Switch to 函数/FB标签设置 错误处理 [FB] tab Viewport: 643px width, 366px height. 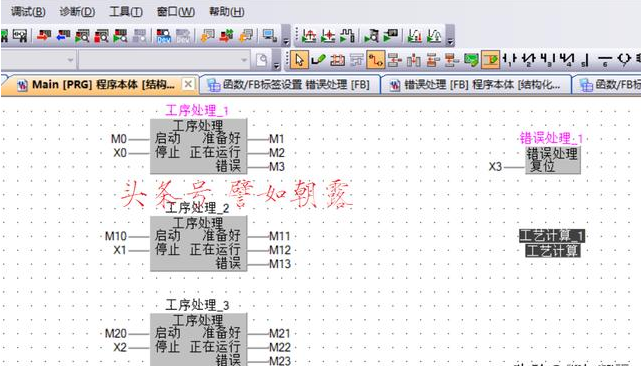(289, 85)
